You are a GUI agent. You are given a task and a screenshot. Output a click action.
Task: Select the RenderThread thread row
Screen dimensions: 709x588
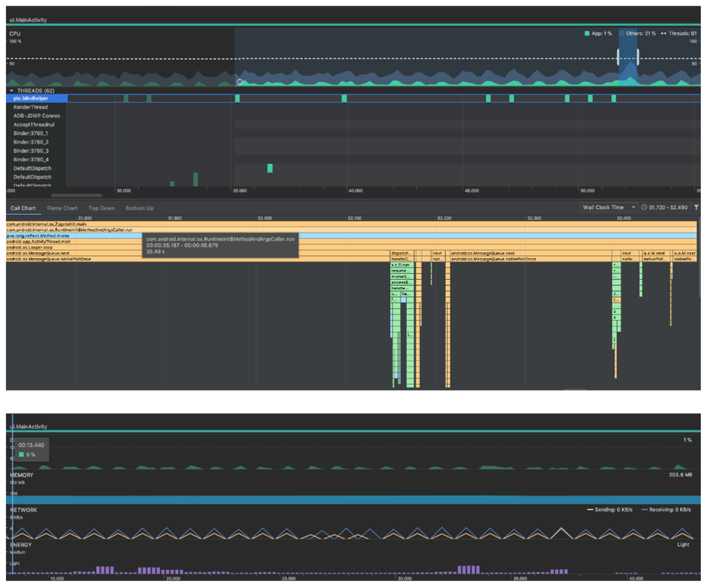30,107
